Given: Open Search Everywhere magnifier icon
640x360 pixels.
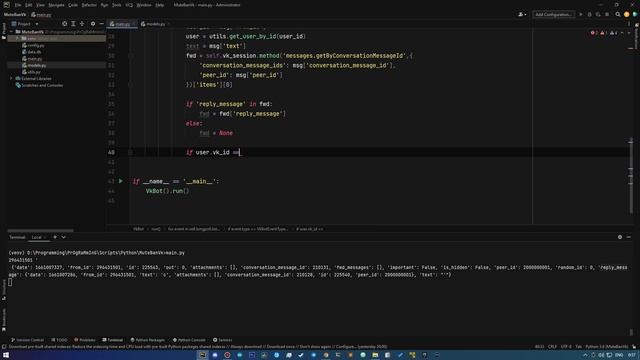Looking at the screenshot, I should pyautogui.click(x=618, y=14).
